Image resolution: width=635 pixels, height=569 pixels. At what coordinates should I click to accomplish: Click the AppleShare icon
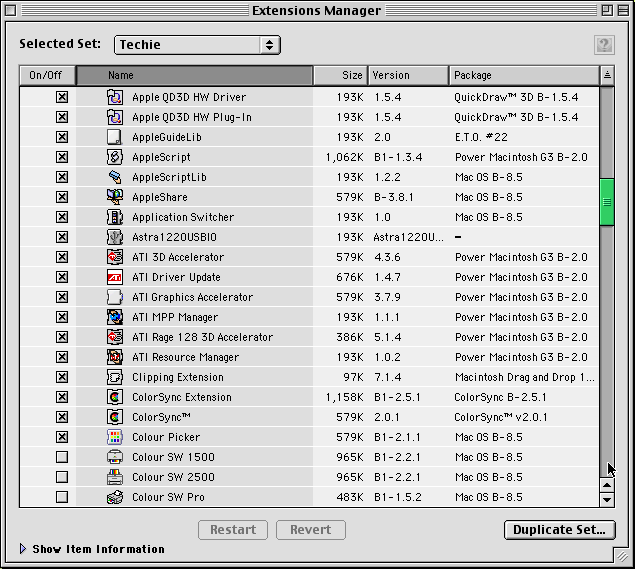[x=115, y=197]
